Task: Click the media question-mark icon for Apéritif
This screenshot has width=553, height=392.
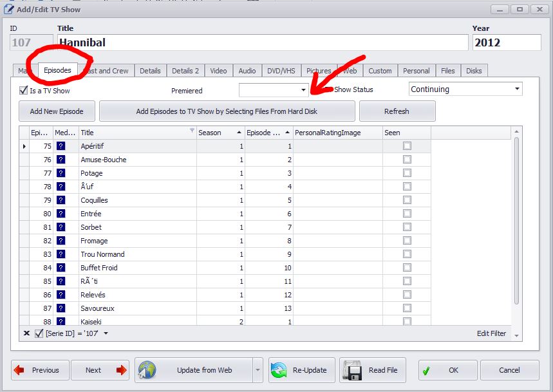Action: coord(61,146)
